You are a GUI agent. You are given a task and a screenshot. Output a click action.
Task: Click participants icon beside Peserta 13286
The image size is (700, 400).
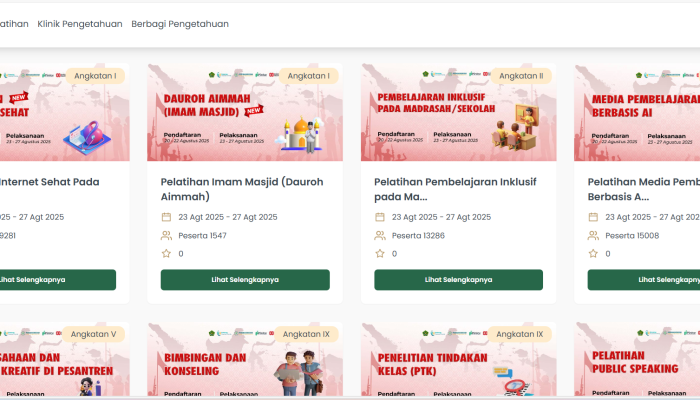[x=380, y=235]
